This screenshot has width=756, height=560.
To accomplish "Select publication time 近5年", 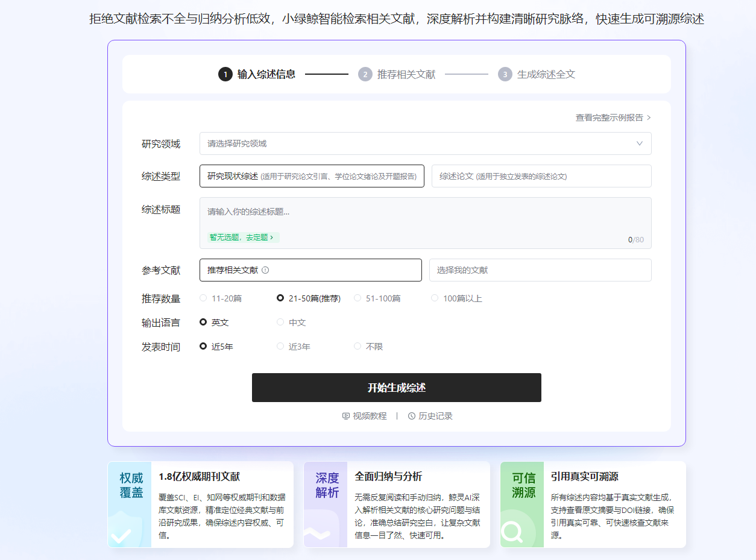I will 216,347.
